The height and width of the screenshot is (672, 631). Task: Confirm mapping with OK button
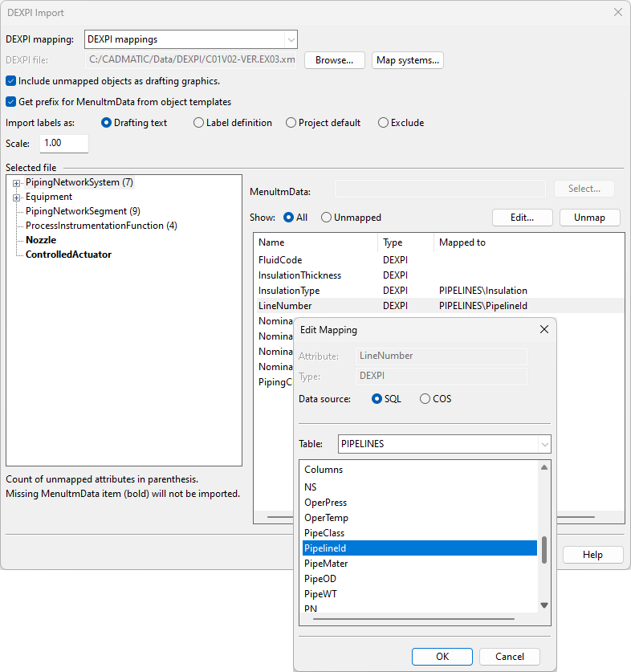pos(442,656)
